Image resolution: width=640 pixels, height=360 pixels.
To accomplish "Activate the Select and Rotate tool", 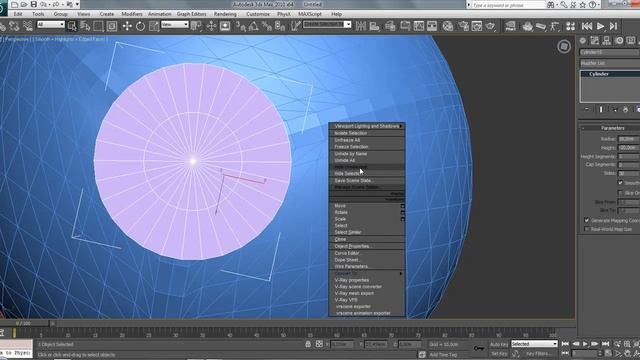I will click(140, 26).
